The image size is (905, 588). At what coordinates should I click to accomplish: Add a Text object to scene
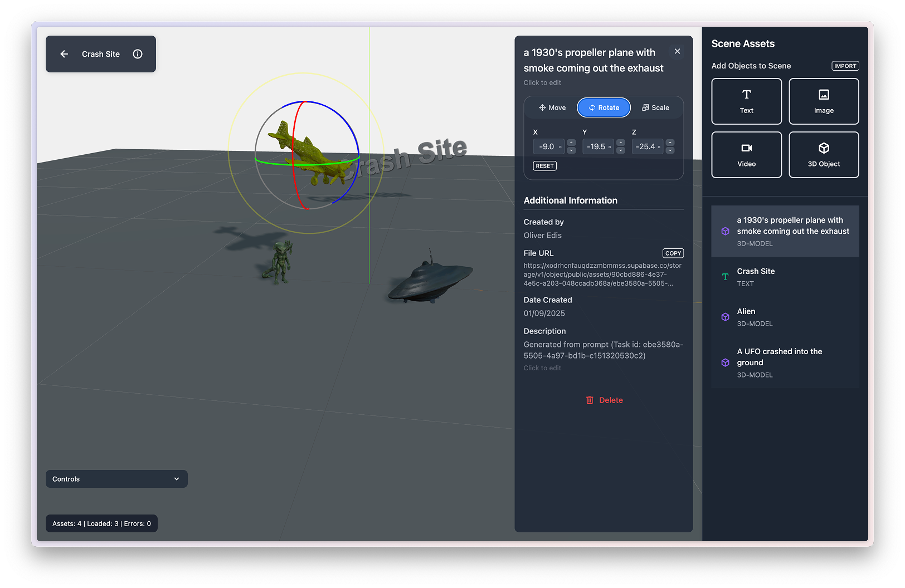[x=746, y=101]
